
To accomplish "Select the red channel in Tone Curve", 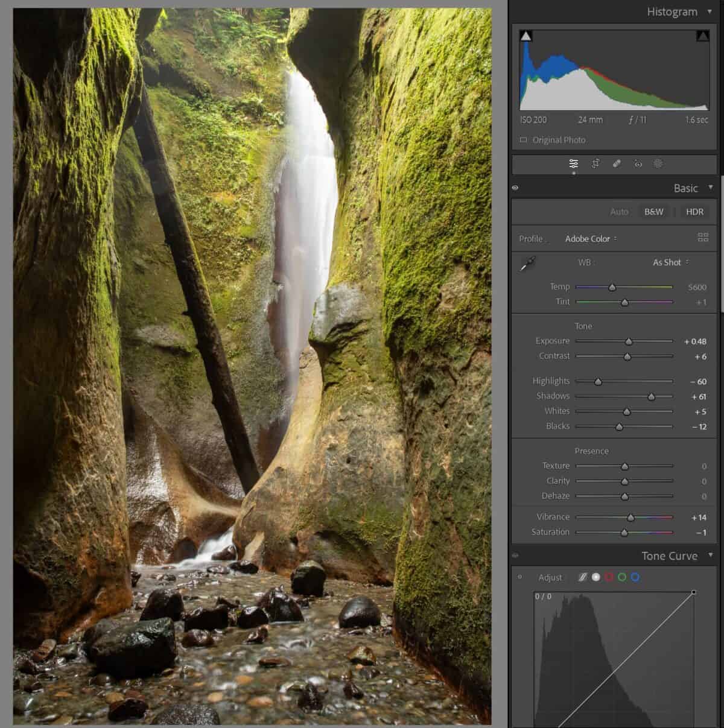I will coord(608,577).
